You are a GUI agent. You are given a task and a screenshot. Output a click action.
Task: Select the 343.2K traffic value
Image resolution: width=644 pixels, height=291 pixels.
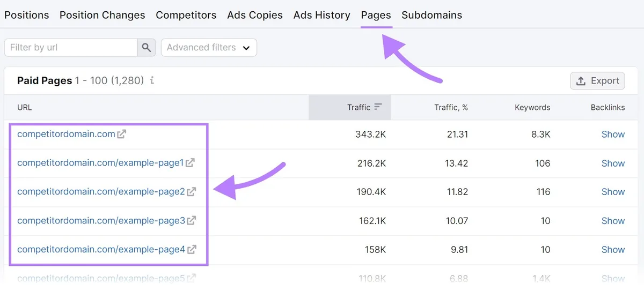click(x=370, y=134)
